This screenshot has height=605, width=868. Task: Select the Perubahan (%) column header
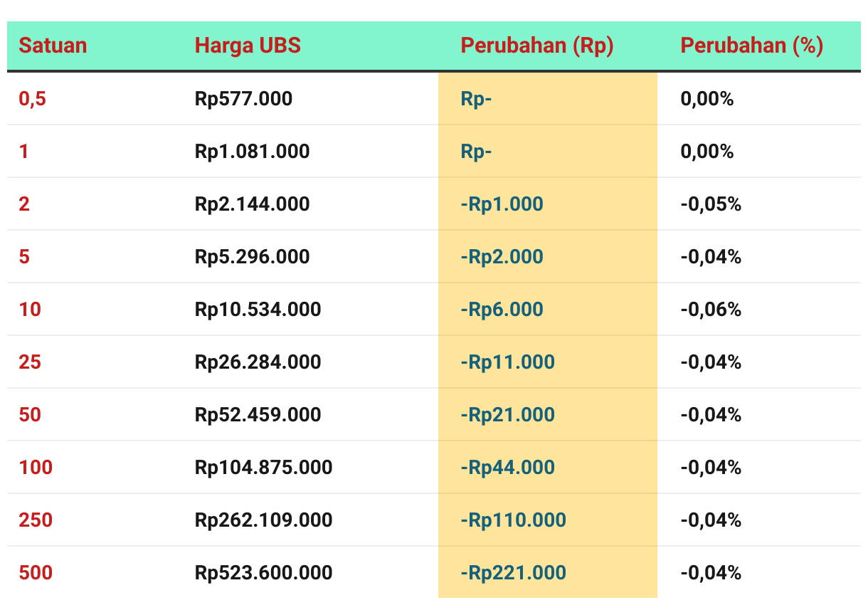(752, 46)
